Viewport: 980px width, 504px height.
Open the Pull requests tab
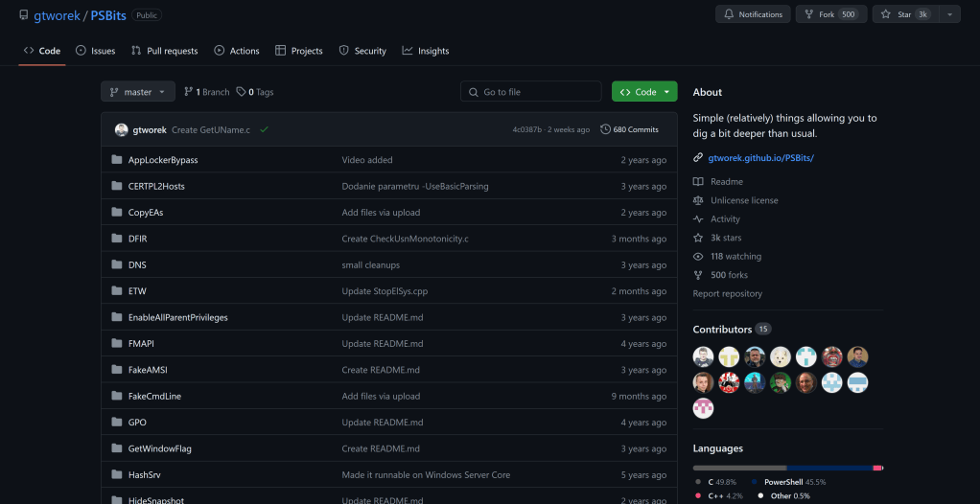point(164,51)
